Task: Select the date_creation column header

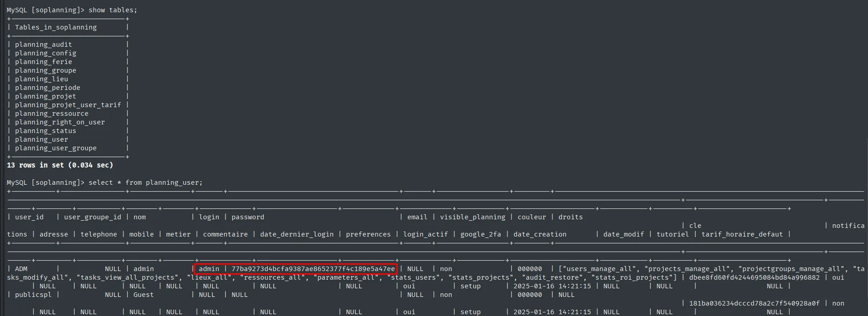Action: (540, 234)
